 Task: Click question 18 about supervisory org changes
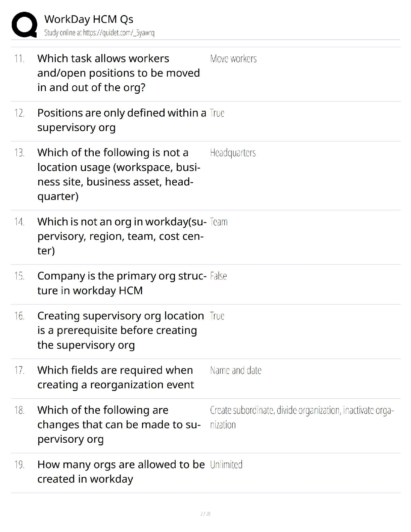click(x=119, y=425)
